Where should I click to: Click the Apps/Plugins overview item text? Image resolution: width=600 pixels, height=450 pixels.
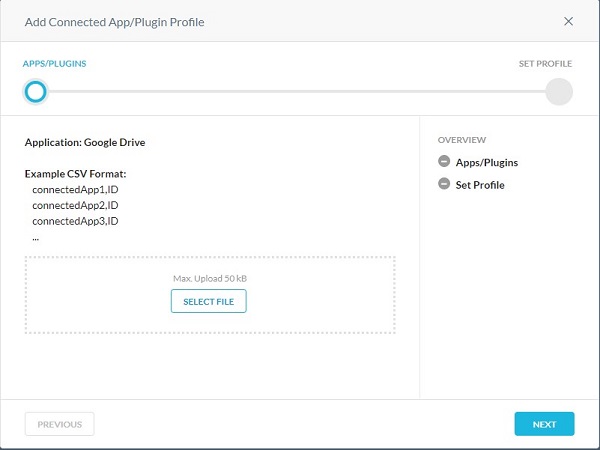pos(487,163)
